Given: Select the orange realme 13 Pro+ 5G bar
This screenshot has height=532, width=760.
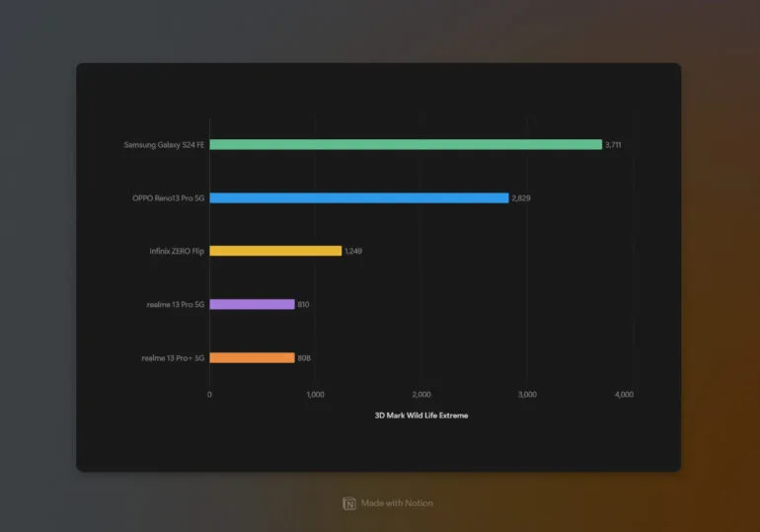Looking at the screenshot, I should pos(252,357).
